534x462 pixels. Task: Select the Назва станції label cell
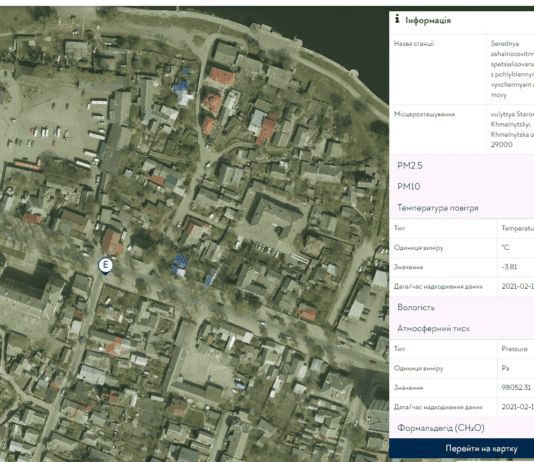tap(438, 69)
